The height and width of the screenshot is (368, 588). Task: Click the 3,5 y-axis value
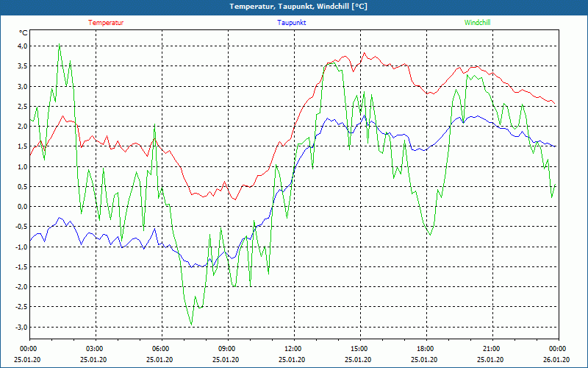click(23, 66)
